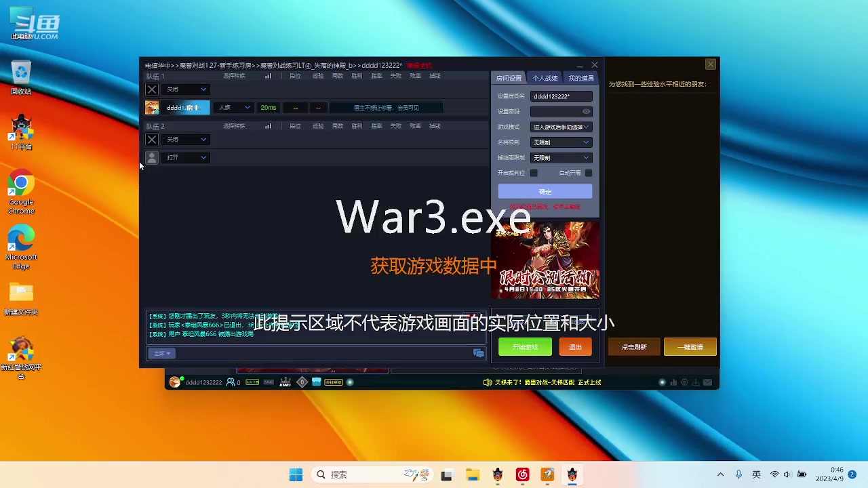Click the grey player silhouette in 队伍 2

tap(152, 157)
